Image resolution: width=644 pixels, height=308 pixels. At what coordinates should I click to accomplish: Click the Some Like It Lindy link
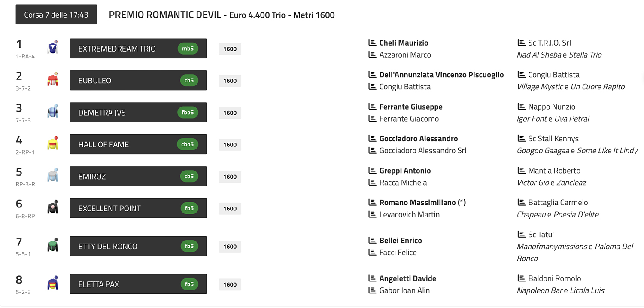pos(607,150)
